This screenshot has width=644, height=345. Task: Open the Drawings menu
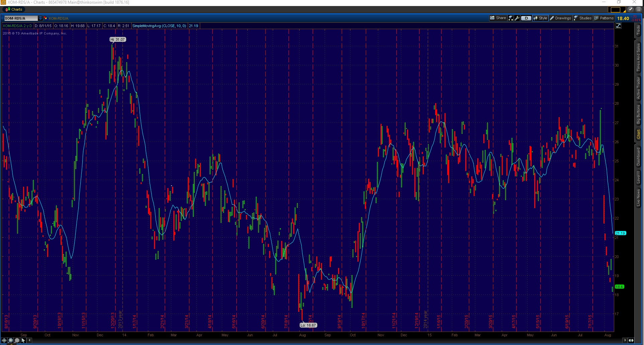point(561,18)
